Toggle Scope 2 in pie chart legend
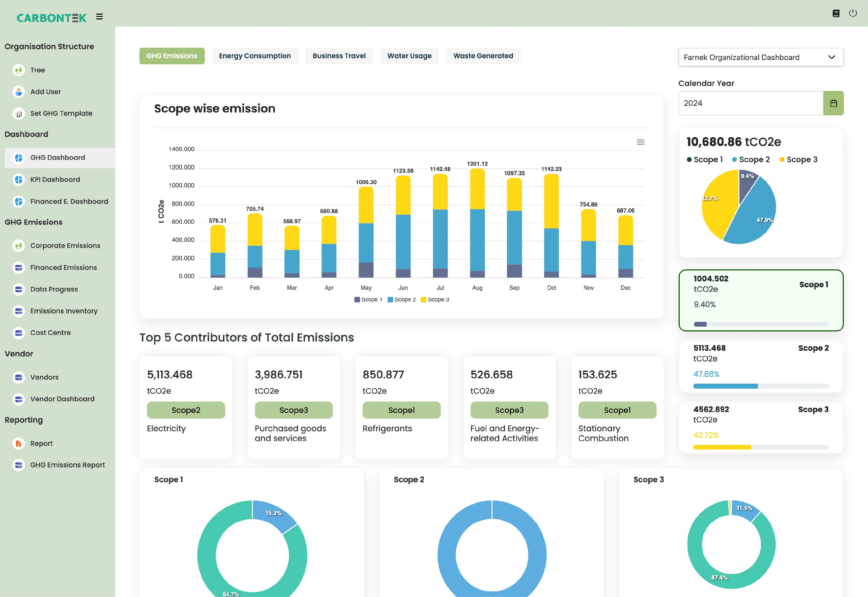The image size is (868, 597). 751,160
